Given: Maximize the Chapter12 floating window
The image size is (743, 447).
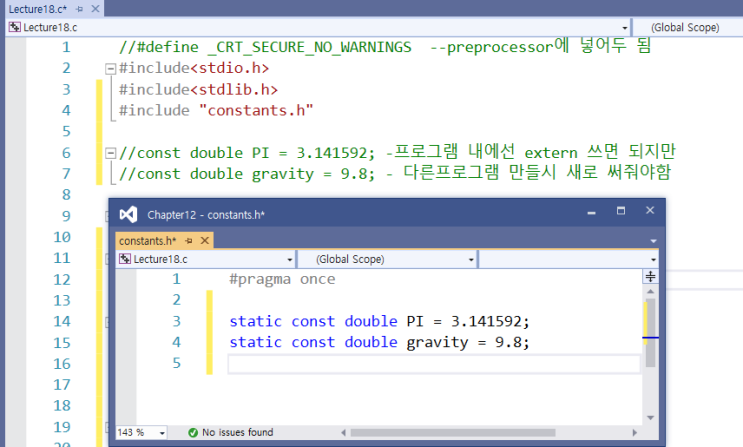Looking at the screenshot, I should tap(620, 212).
